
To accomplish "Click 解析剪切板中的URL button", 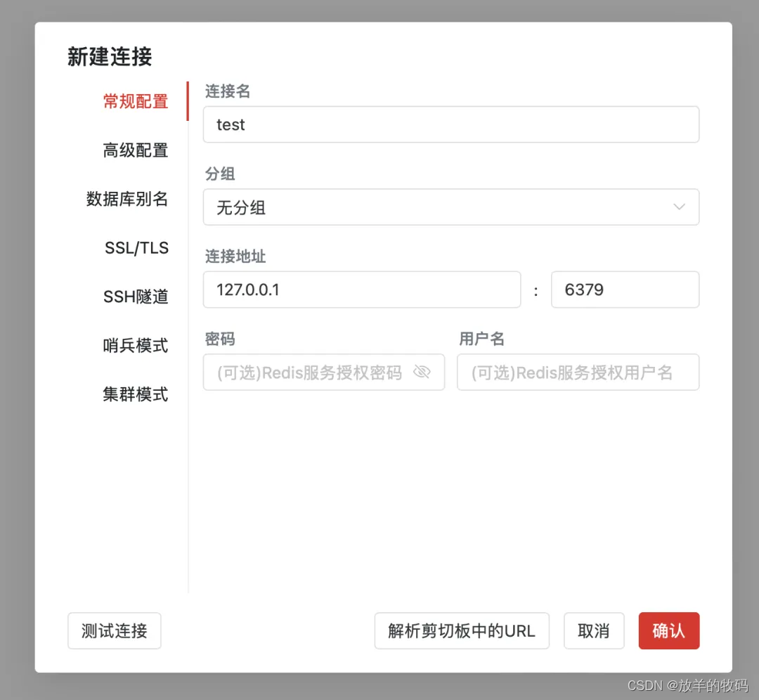I will [x=462, y=631].
